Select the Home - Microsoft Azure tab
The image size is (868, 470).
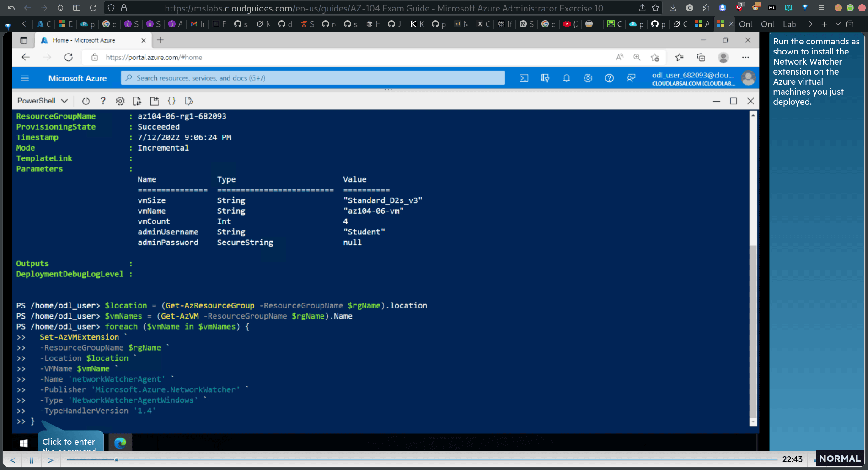pos(93,40)
